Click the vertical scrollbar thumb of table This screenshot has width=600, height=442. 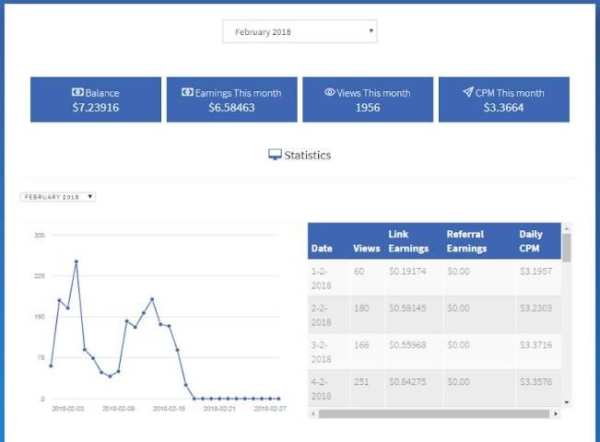(567, 248)
